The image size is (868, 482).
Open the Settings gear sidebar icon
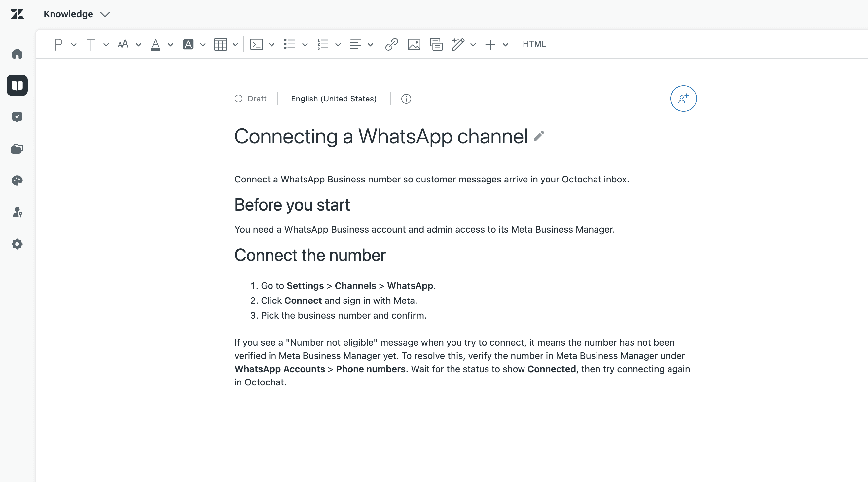pyautogui.click(x=17, y=244)
